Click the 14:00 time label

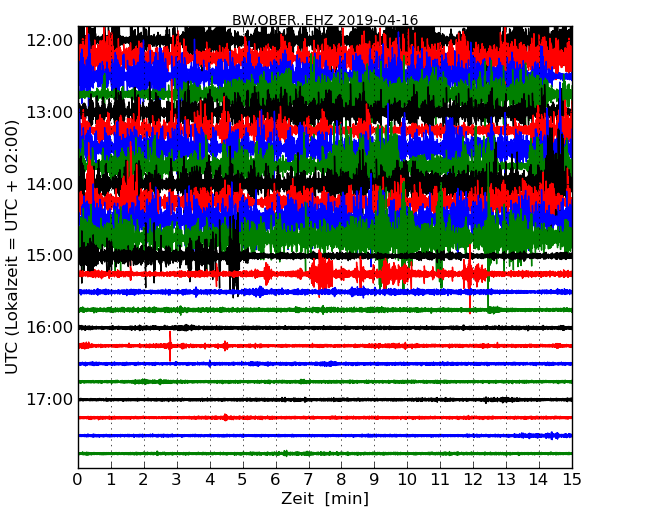(x=50, y=185)
